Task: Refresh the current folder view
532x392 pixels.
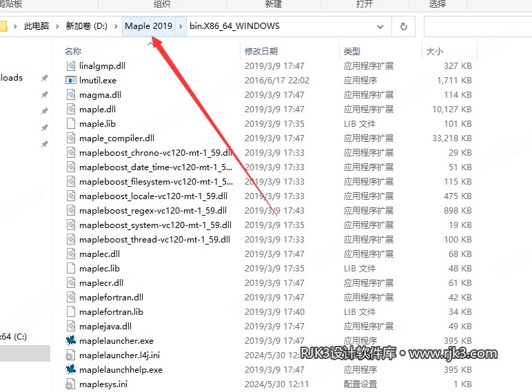Action: 403,26
